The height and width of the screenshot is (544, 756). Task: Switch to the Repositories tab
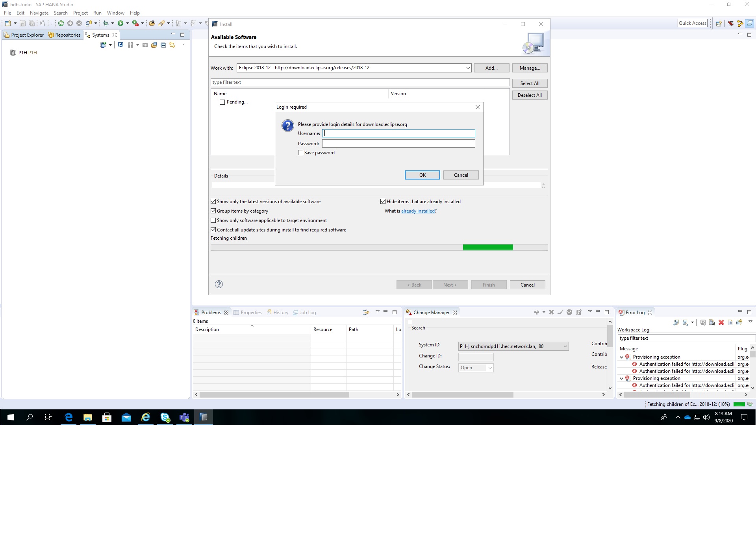[64, 35]
